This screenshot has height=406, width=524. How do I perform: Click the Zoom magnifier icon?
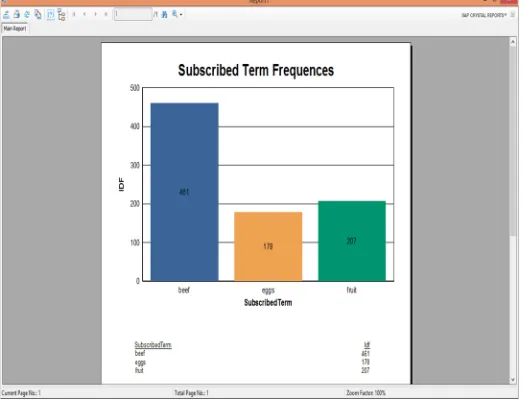click(175, 14)
